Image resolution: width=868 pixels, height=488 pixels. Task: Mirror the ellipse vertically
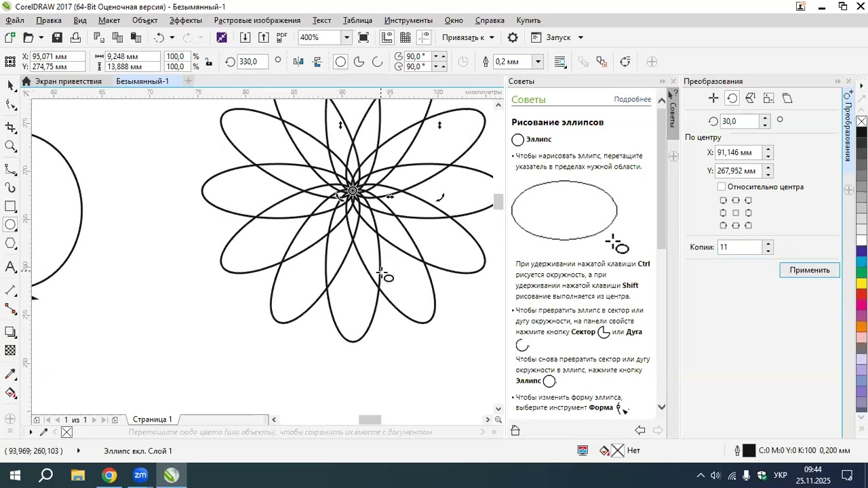317,62
